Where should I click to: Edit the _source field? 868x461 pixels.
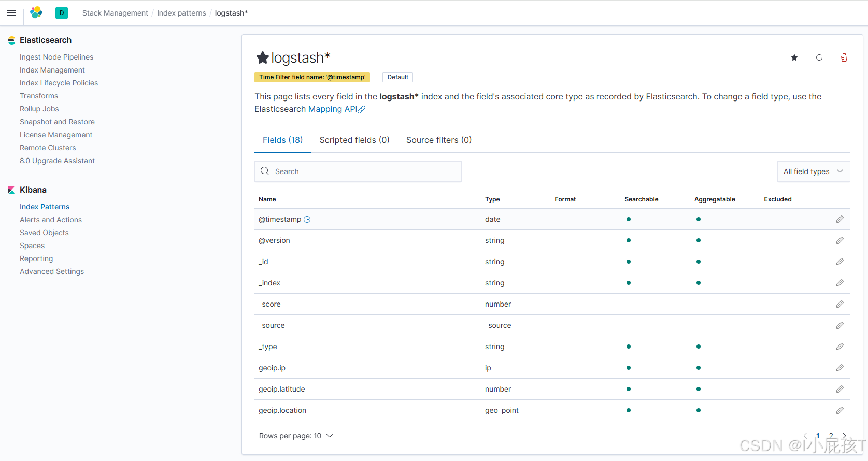pyautogui.click(x=840, y=325)
